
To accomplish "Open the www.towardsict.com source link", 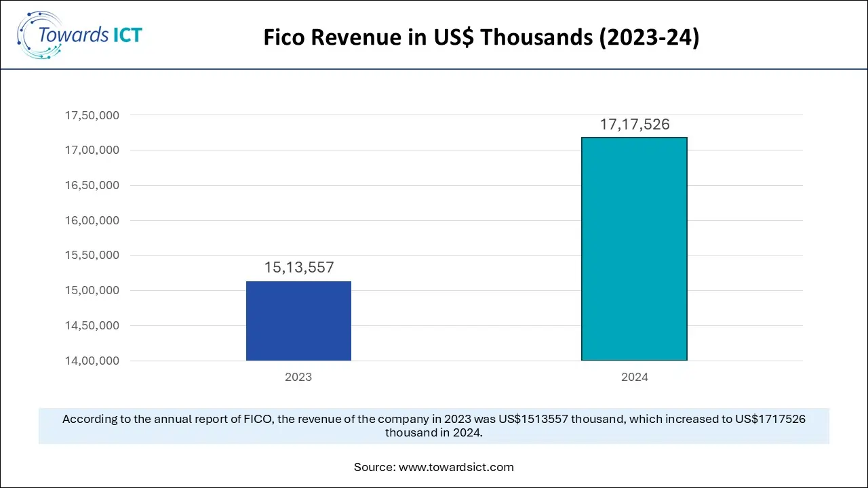I will click(456, 467).
